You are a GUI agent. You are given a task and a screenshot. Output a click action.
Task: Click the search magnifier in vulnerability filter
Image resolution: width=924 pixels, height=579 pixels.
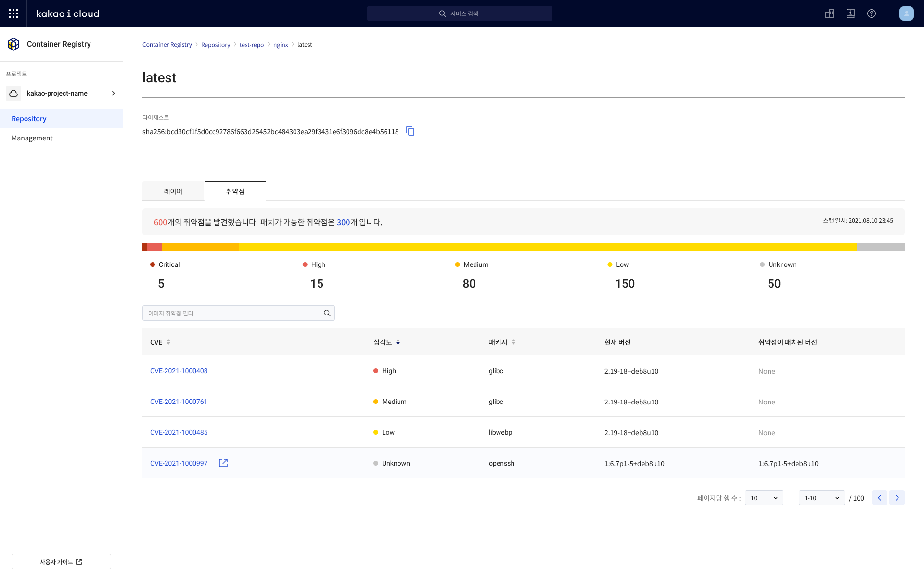pos(327,313)
